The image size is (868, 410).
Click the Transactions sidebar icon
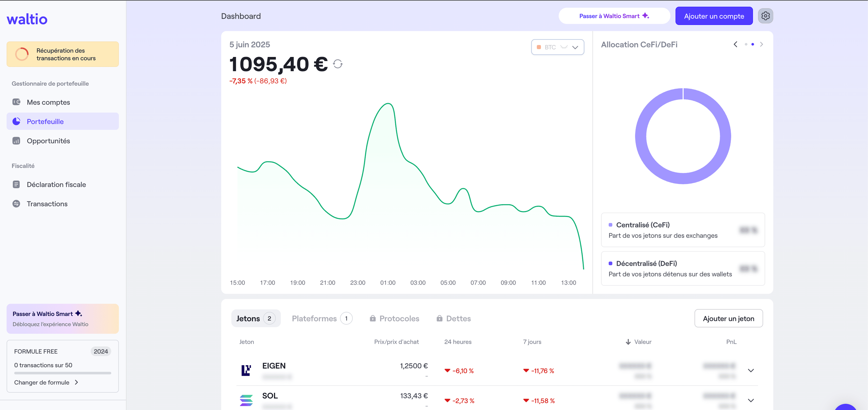[x=16, y=204]
